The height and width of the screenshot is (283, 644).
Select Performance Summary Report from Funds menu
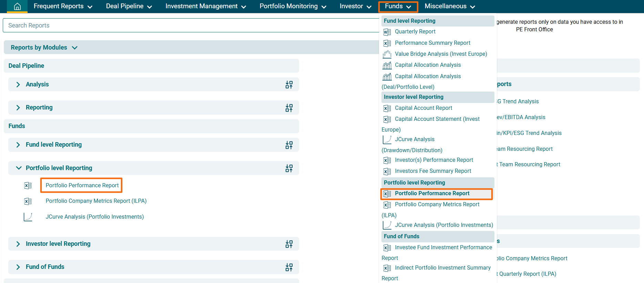tap(432, 43)
